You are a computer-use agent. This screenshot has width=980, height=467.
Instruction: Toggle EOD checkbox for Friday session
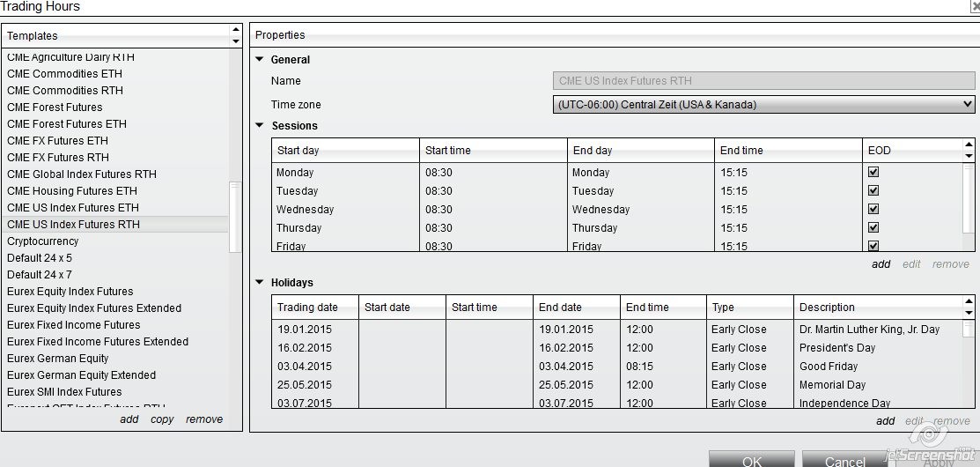(x=873, y=245)
